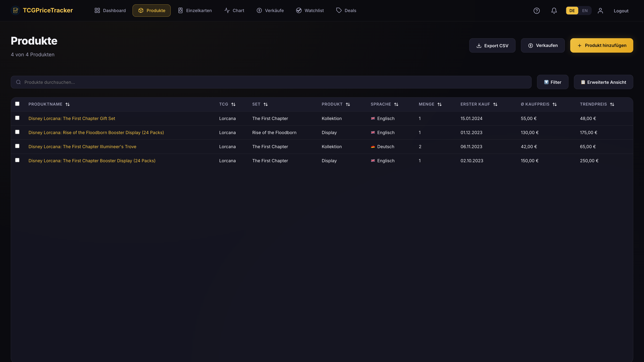Go to Einzelkarten tab
Viewport: 644px width, 362px height.
pos(195,11)
